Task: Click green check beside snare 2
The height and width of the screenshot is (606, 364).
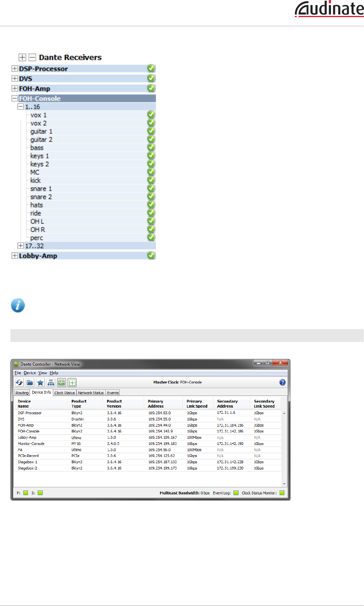Action: point(151,196)
